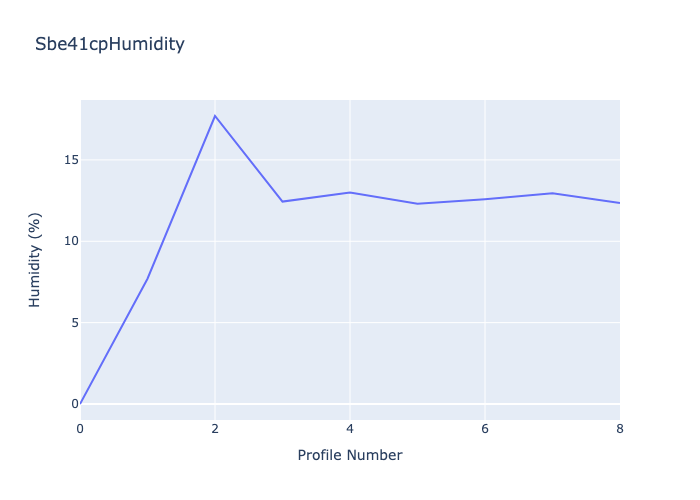
Task: Click x-axis tick label 4
Action: (350, 428)
